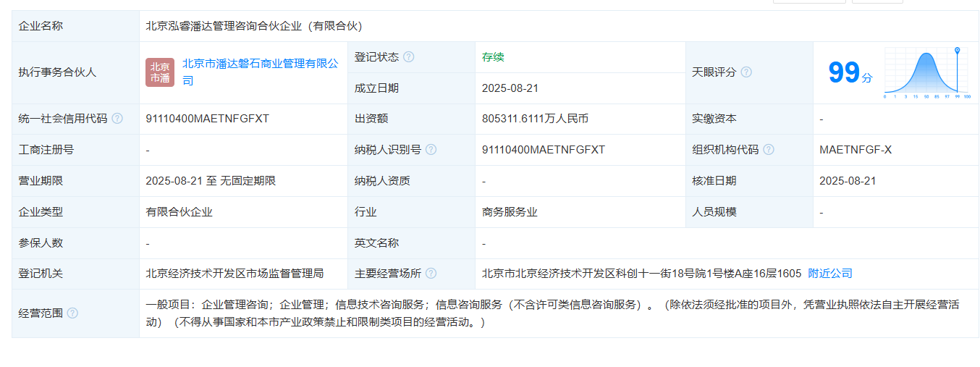Click help icon beside 统一社会信用代码

117,119
